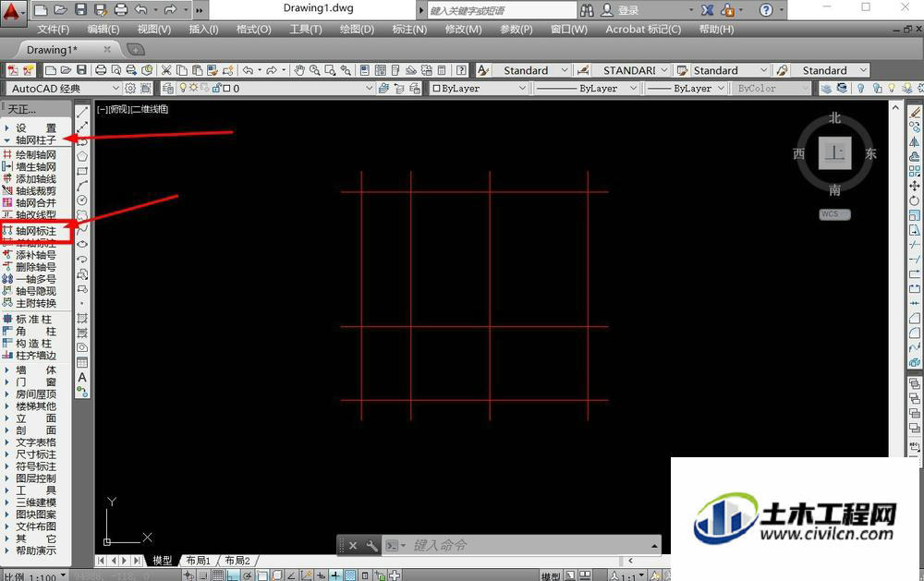924x581 pixels.
Task: Click the Save icon in the standard toolbar
Action: pos(82,70)
